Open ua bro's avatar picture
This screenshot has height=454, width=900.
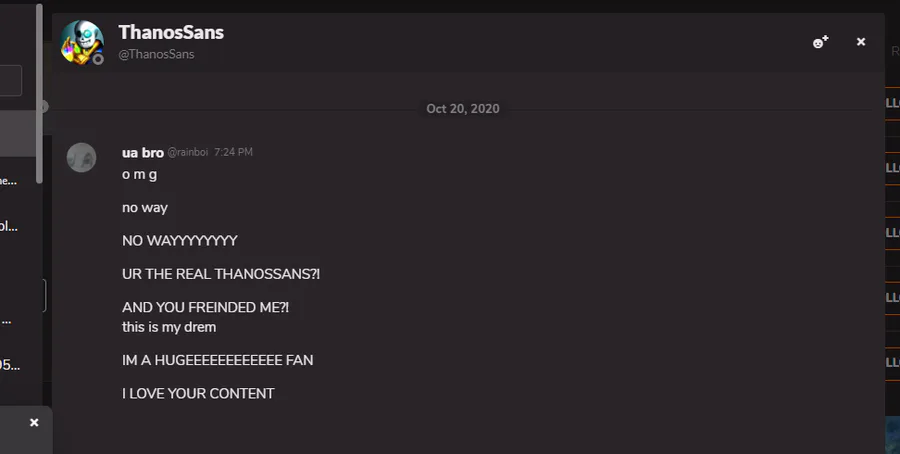[81, 157]
